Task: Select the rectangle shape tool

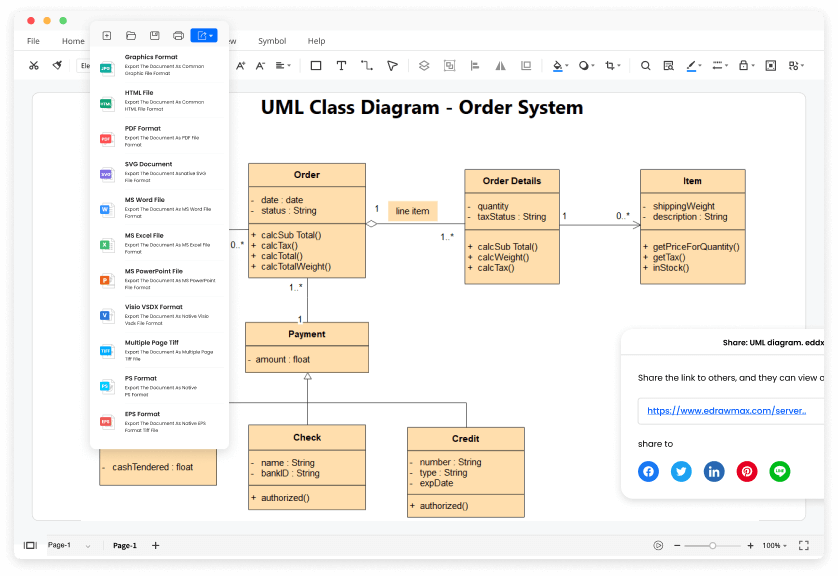Action: pyautogui.click(x=316, y=66)
